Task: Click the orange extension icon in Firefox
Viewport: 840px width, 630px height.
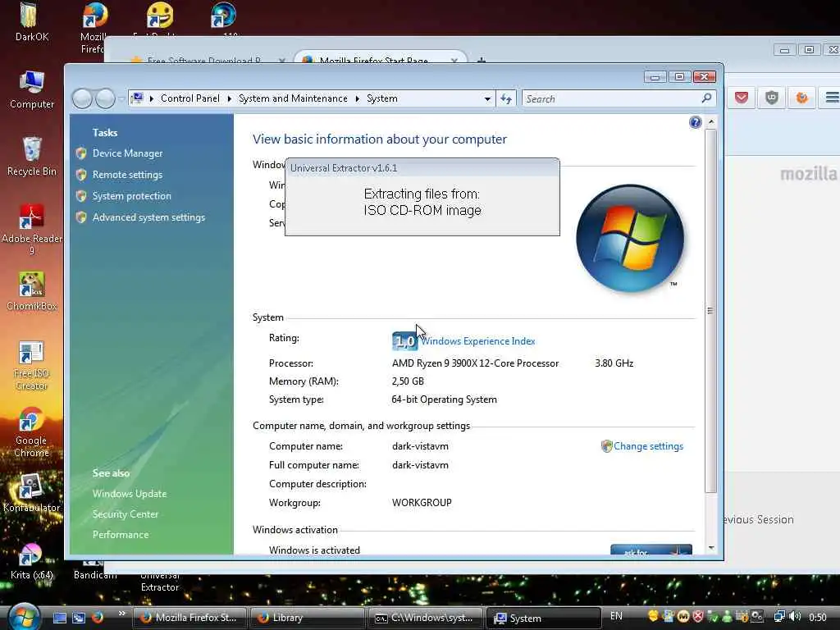Action: (802, 98)
